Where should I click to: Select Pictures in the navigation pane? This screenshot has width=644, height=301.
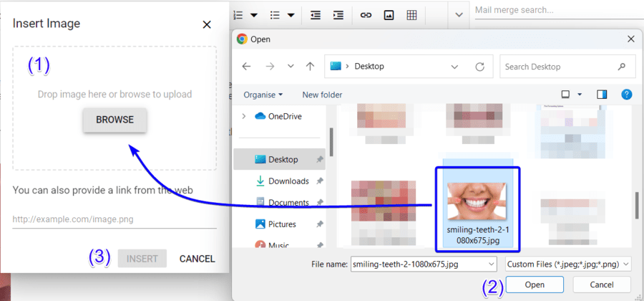pyautogui.click(x=285, y=224)
